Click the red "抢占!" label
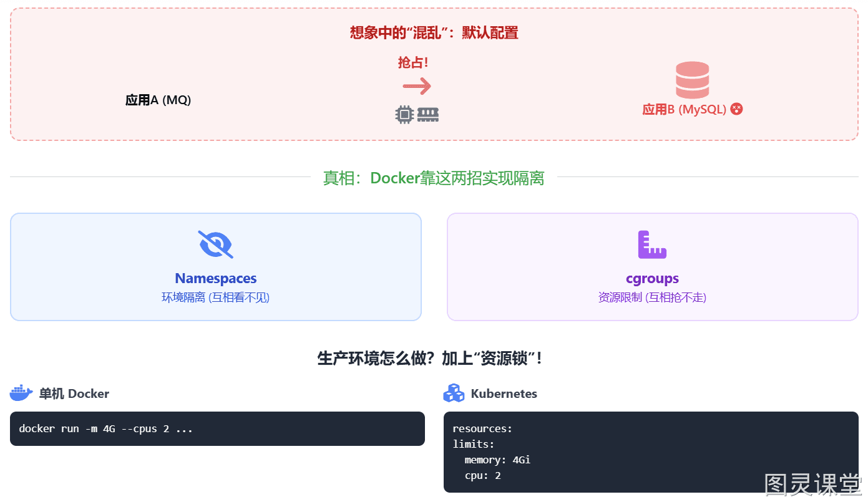868x502 pixels. coord(413,62)
